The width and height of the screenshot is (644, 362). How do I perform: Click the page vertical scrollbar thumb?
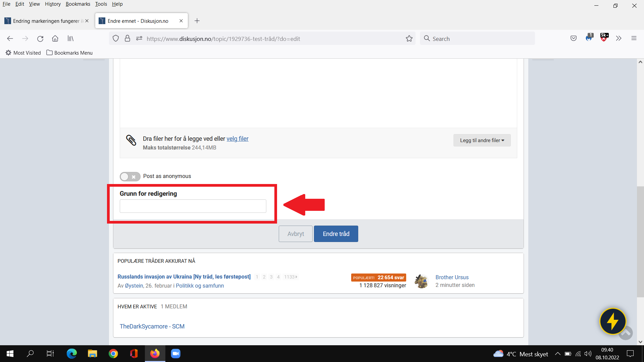pos(640,241)
